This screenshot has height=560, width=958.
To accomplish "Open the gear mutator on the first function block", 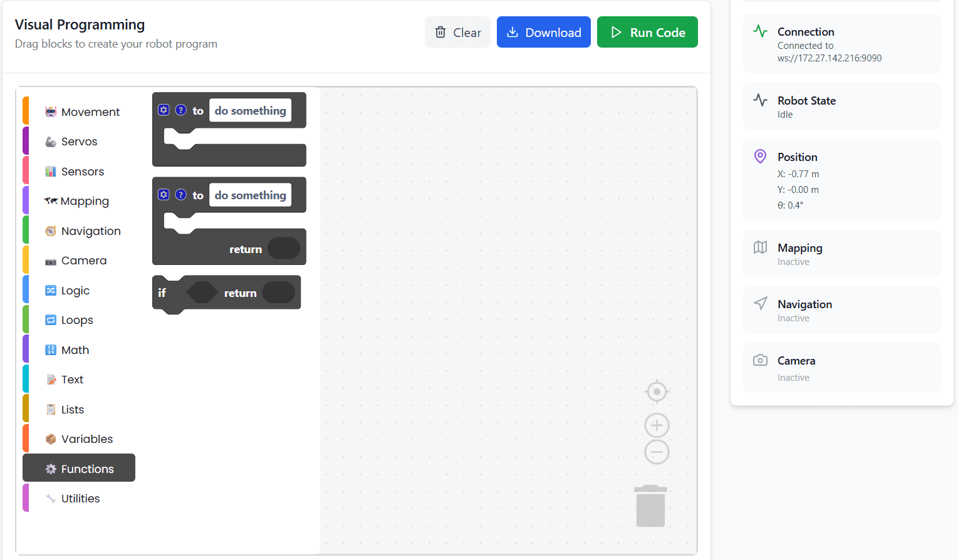I will pyautogui.click(x=164, y=110).
